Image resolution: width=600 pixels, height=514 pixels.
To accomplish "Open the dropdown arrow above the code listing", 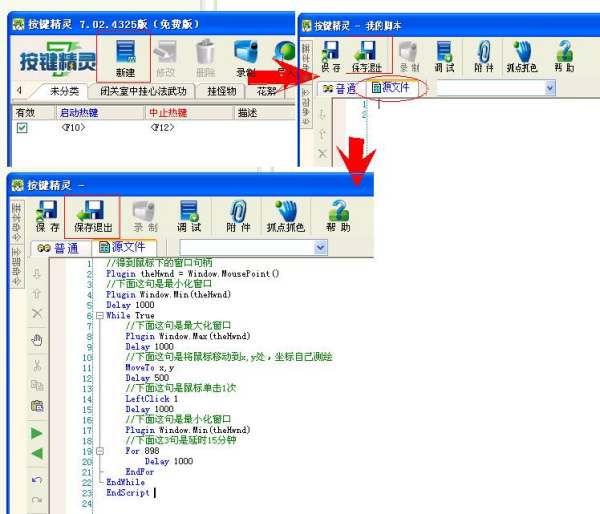I will (x=321, y=247).
